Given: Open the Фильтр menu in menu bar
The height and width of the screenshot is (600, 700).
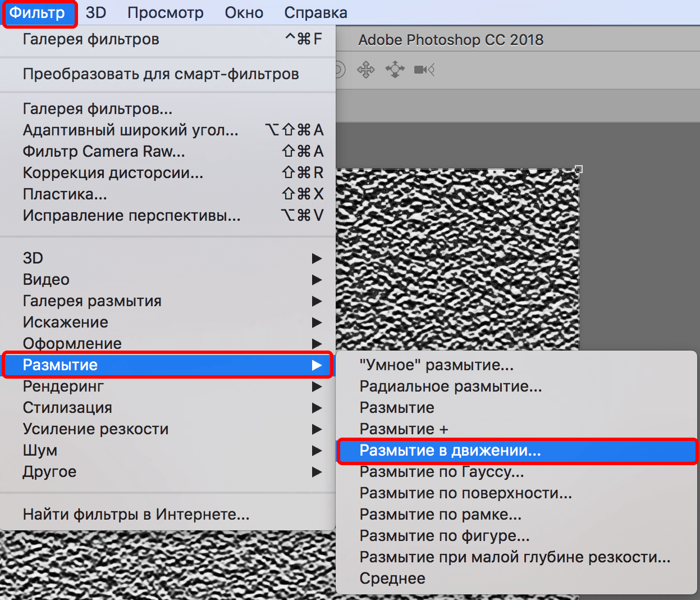Looking at the screenshot, I should click(38, 13).
